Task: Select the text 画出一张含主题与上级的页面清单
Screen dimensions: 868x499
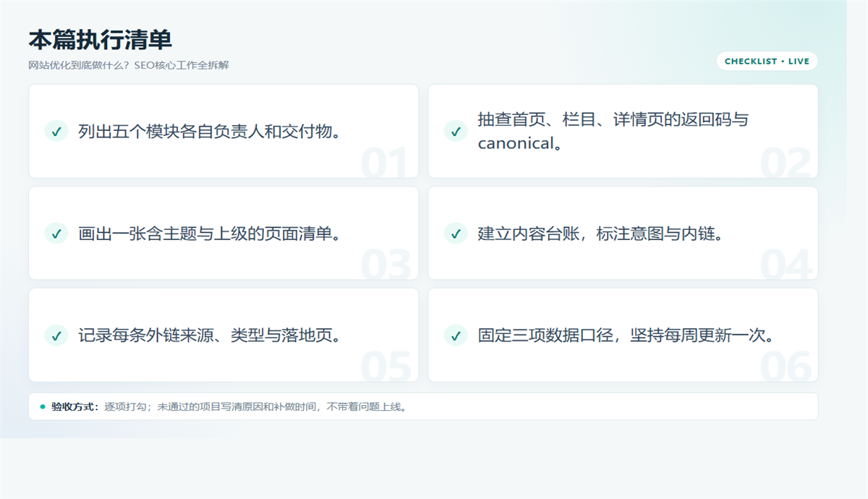Action: coord(210,233)
